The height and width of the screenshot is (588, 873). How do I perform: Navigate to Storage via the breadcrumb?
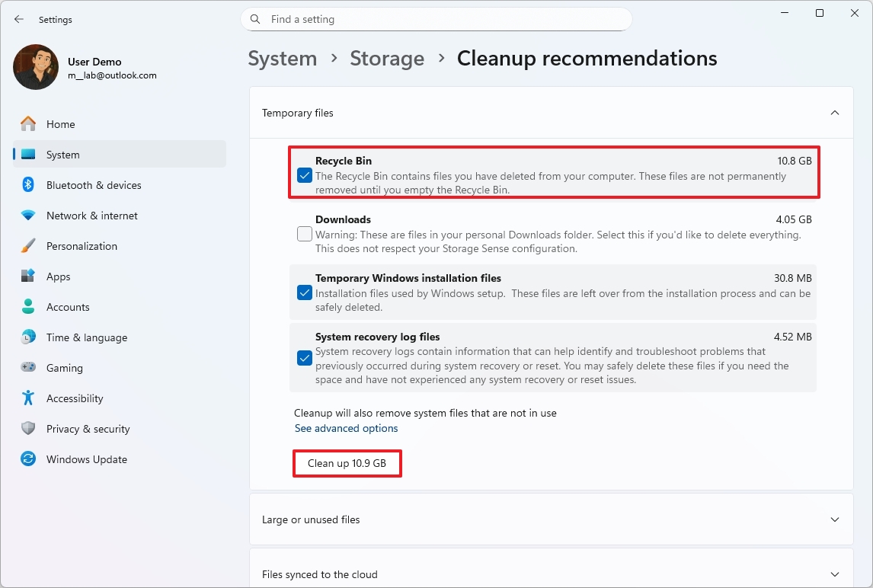(x=387, y=58)
